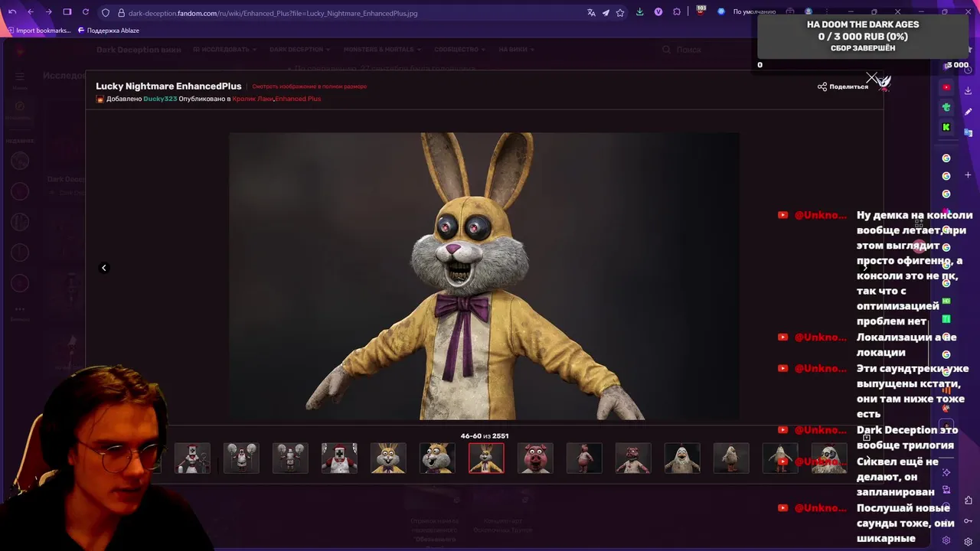Open the Поддержка Ablaze bookmark
The image size is (980, 551).
pos(109,31)
